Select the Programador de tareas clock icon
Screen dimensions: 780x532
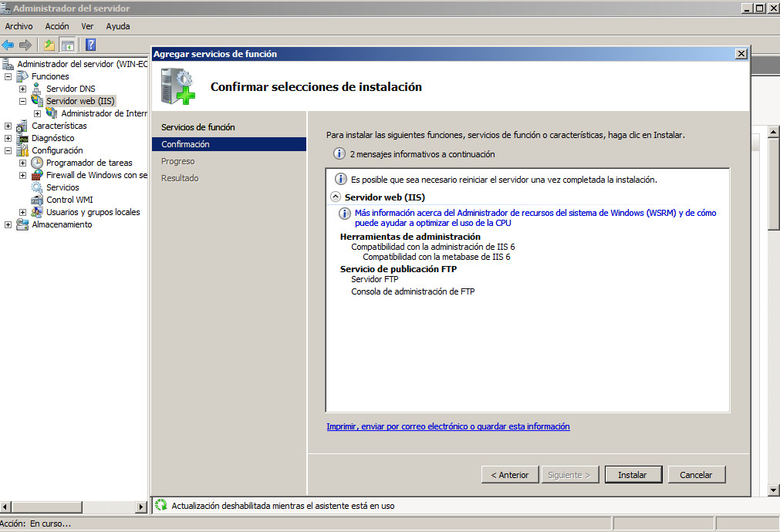coord(37,163)
